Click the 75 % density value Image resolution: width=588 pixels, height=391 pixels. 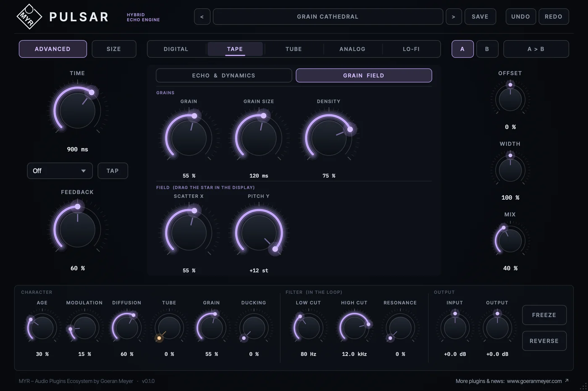click(x=328, y=176)
